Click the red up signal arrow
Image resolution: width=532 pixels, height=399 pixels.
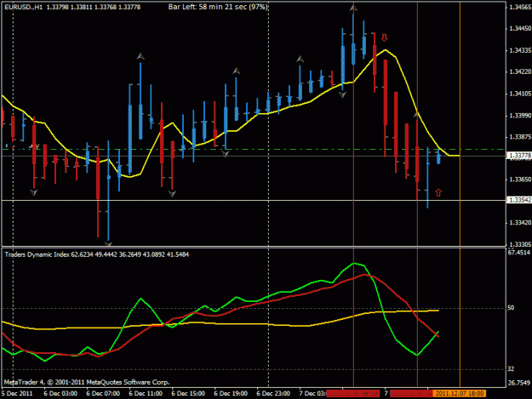point(438,192)
